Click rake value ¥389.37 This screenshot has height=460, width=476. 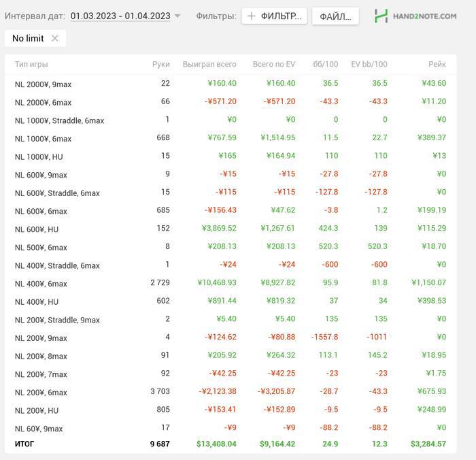pos(432,137)
